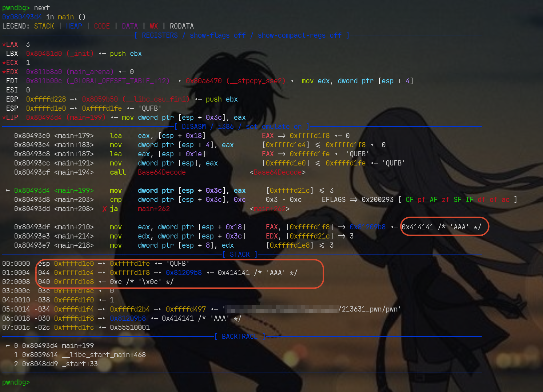The image size is (543, 392).
Task: Click disassembly line 0x80493c8 main+187
Action: [192, 154]
